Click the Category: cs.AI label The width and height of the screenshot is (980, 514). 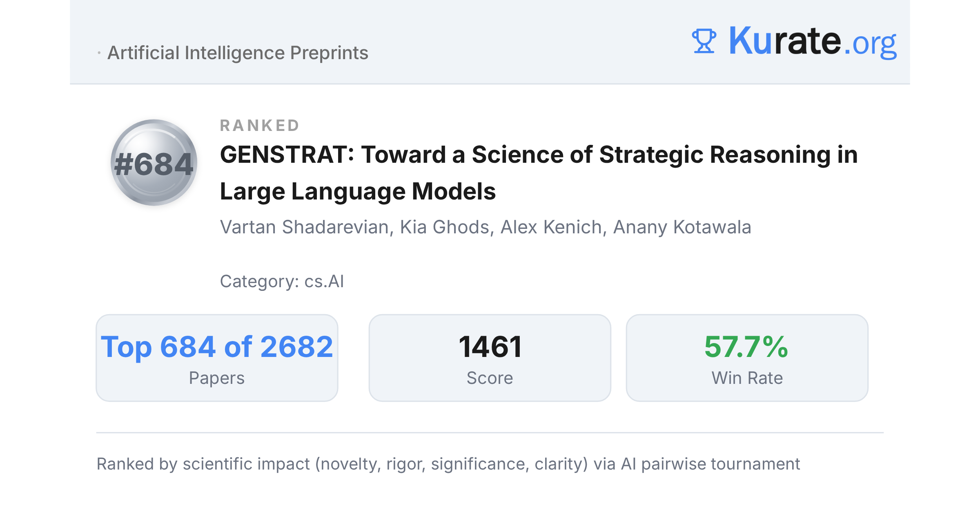(282, 281)
